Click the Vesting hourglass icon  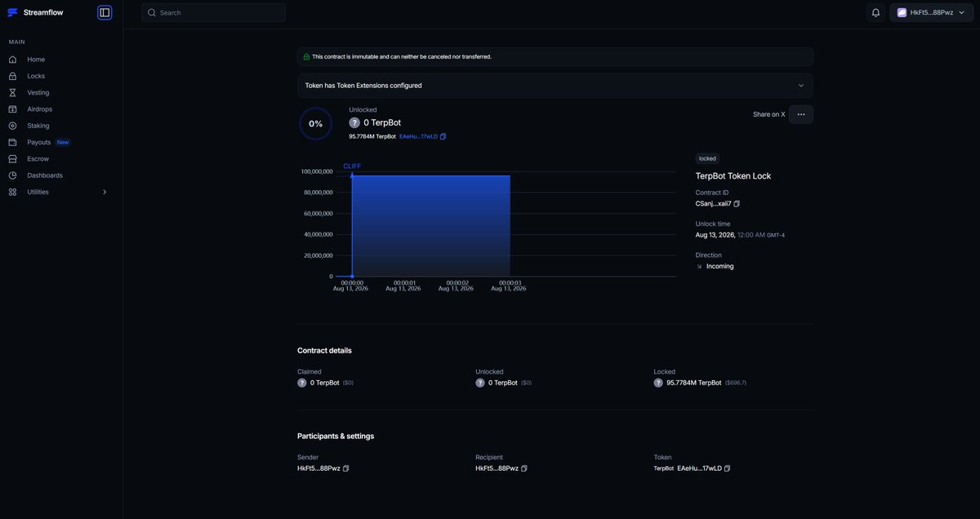[12, 92]
